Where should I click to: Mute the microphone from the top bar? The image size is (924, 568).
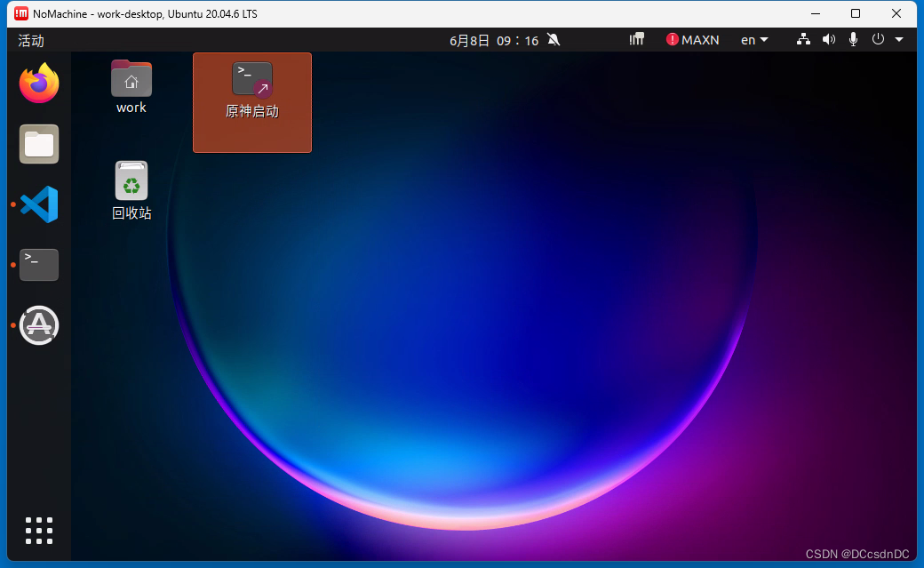(853, 39)
